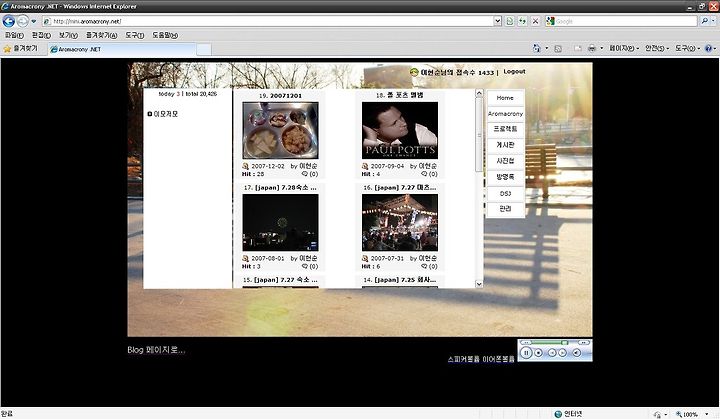Image resolution: width=720 pixels, height=419 pixels.
Task: Click author icon beside 2007-08-01 date
Action: tap(245, 258)
